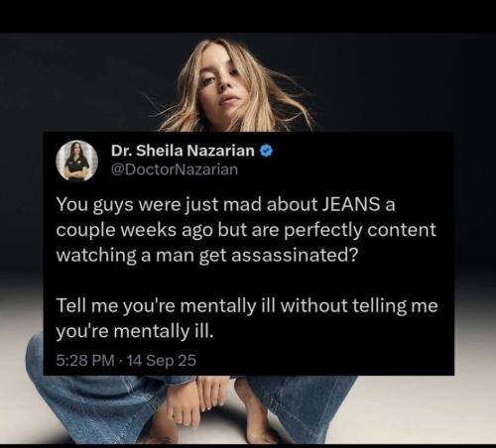
Task: Open Dr. Sheila Nazarian display name
Action: coord(183,151)
